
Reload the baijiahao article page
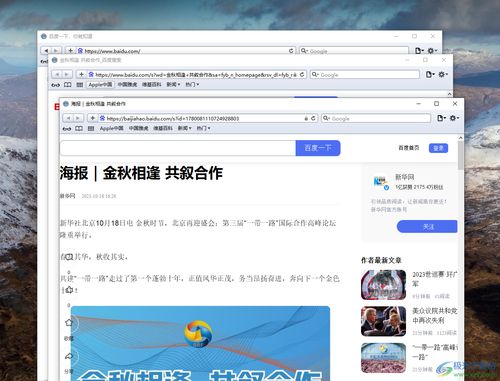[313, 118]
